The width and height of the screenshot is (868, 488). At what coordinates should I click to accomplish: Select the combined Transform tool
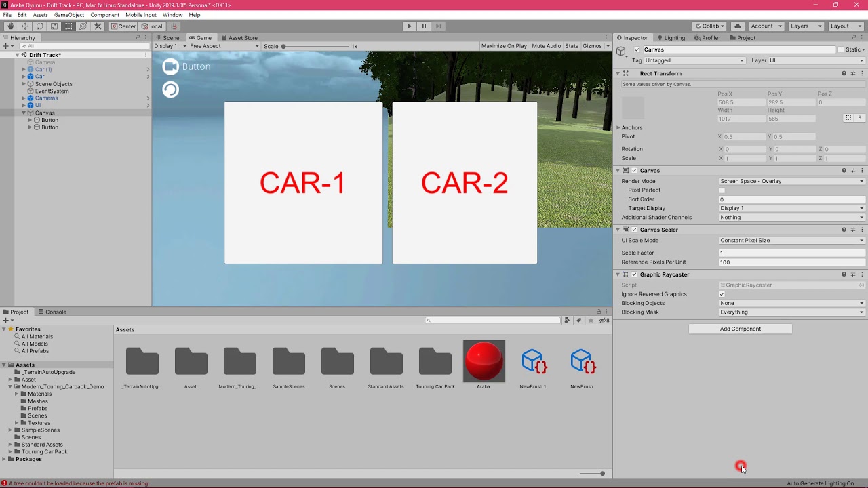coord(83,26)
